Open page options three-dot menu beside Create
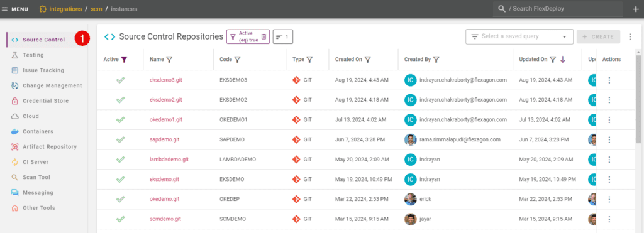This screenshot has height=233, width=644. pos(630,36)
